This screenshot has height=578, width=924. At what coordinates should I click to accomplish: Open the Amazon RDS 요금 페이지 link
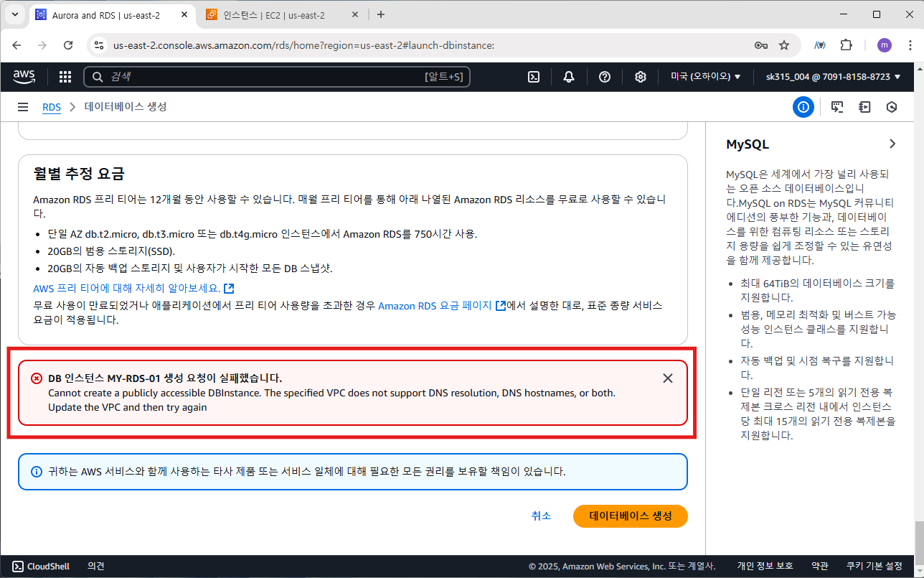[442, 306]
